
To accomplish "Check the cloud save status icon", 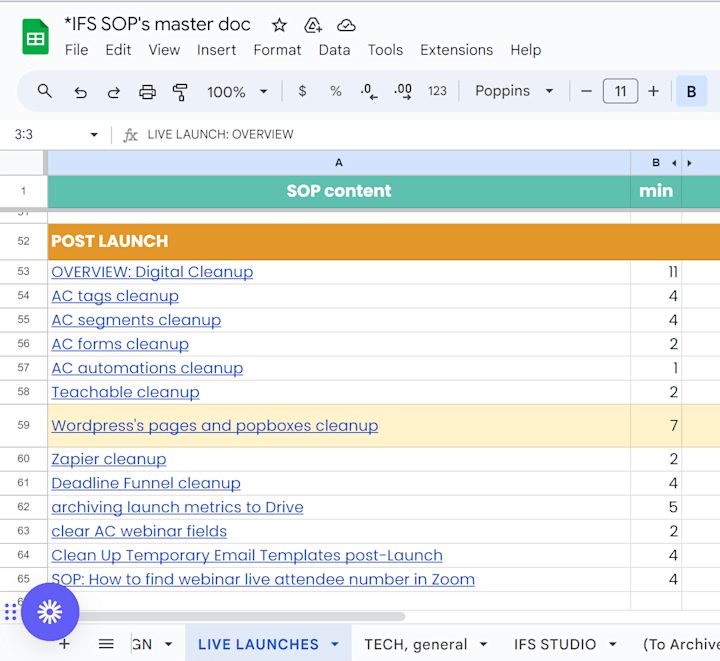I will pos(346,25).
